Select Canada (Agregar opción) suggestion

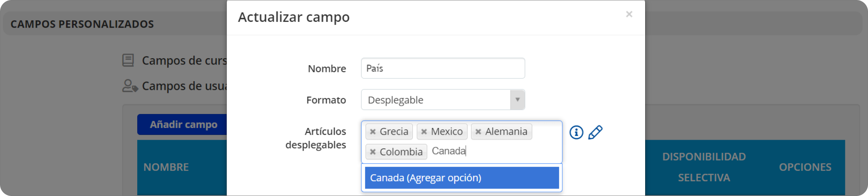(x=462, y=177)
